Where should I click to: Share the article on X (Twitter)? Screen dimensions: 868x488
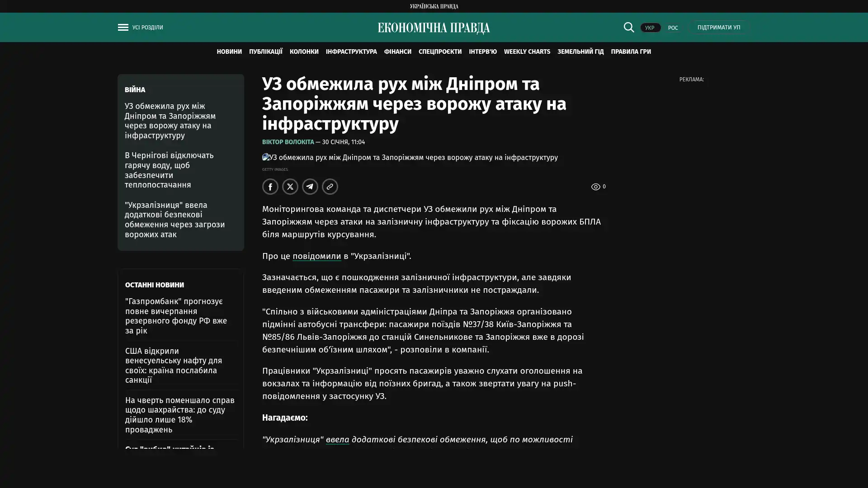point(290,187)
